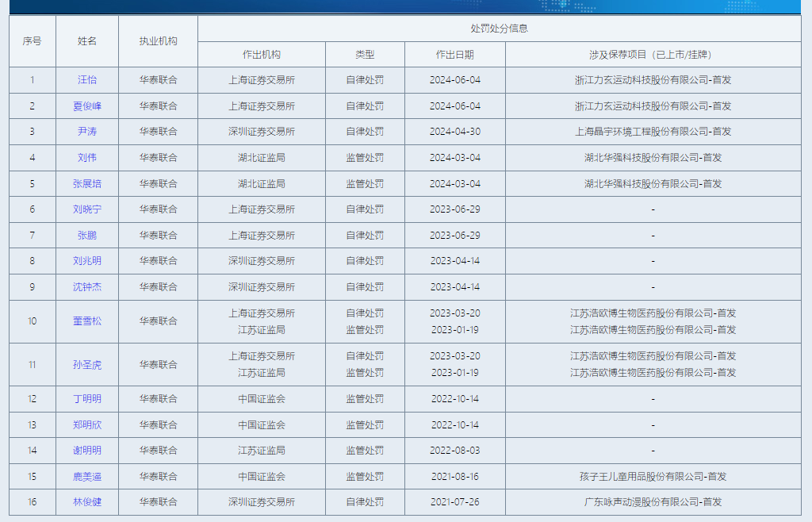Open the profile link for 张展培
The image size is (812, 522).
tap(87, 184)
